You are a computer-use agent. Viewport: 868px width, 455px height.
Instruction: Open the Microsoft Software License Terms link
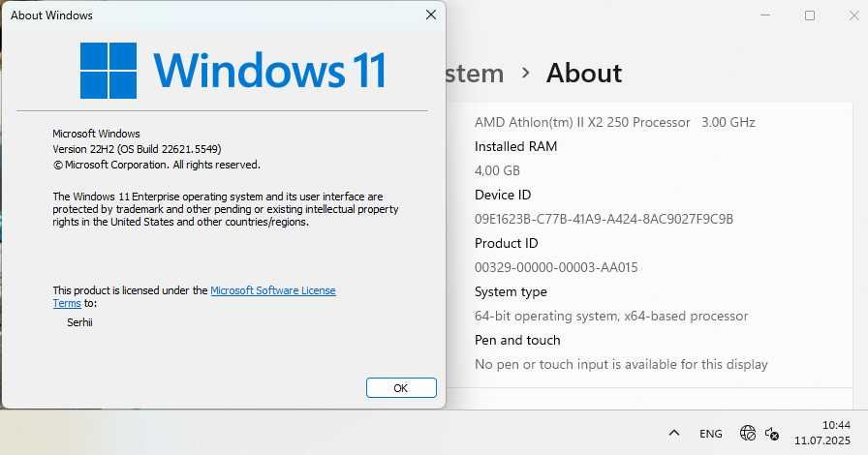point(273,290)
